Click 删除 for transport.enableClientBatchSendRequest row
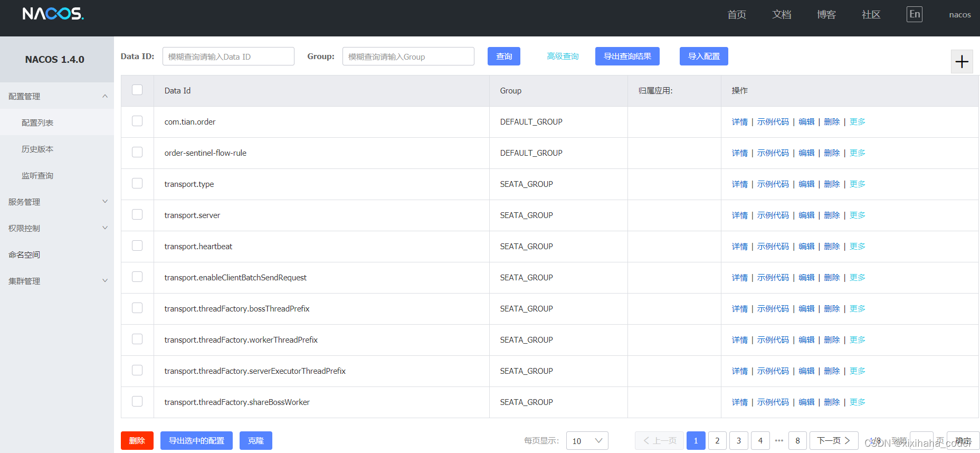Viewport: 980px width, 453px height. tap(832, 278)
